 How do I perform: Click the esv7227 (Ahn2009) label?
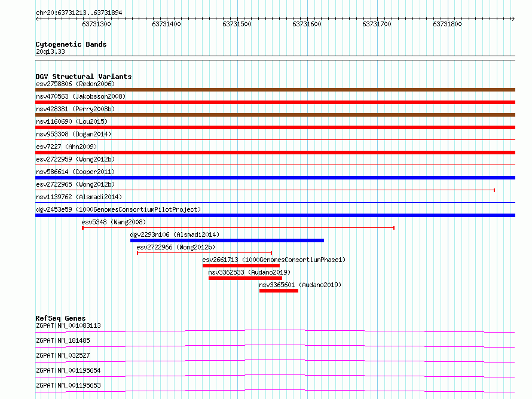[66, 147]
